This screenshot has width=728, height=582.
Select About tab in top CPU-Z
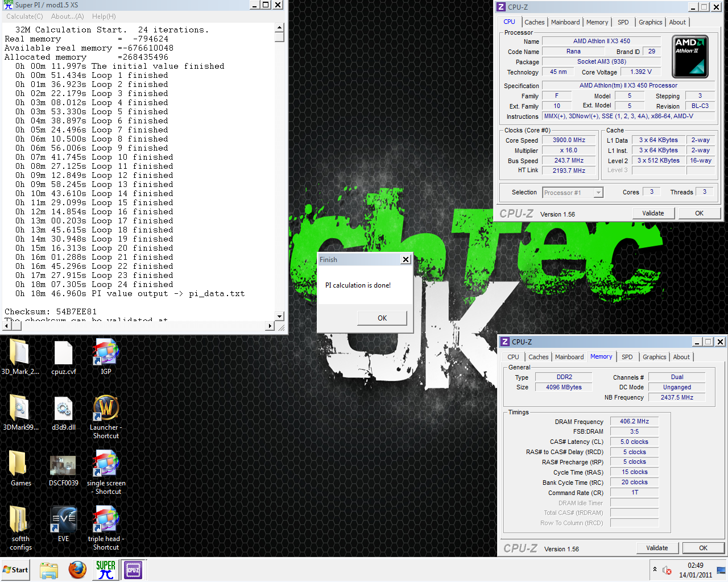[x=677, y=22]
